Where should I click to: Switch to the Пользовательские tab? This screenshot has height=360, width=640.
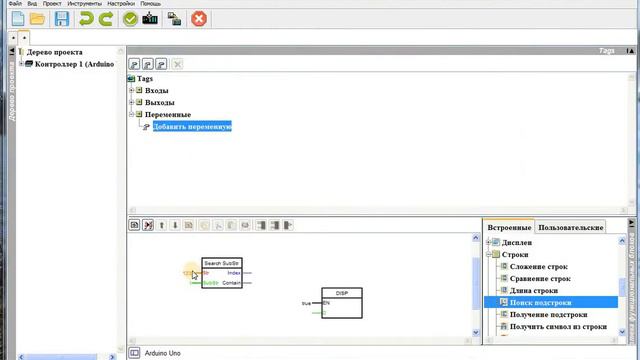coord(571,227)
